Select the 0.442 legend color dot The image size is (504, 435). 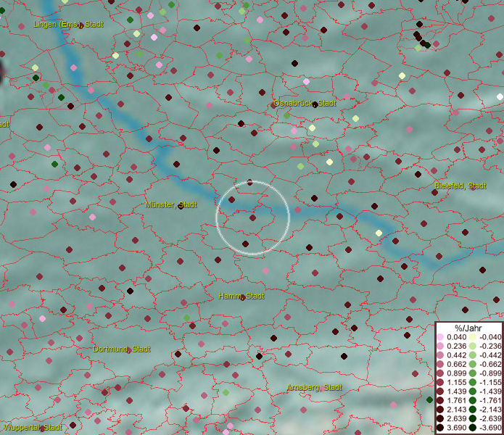point(440,355)
